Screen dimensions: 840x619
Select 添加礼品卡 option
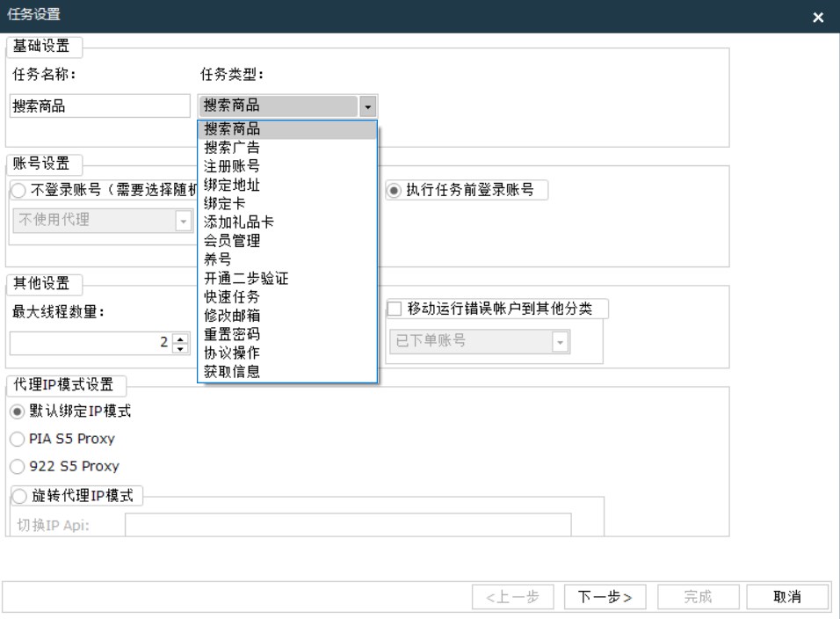pos(287,222)
